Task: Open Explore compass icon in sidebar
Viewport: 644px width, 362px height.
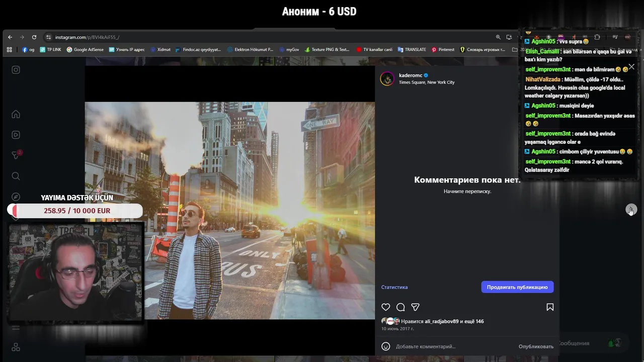Action: coord(16,197)
